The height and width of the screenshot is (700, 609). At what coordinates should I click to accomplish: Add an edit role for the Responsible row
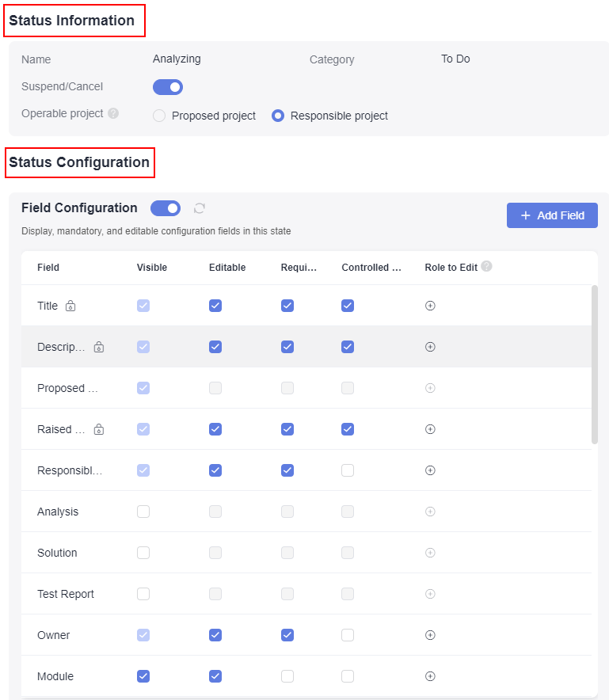click(430, 470)
